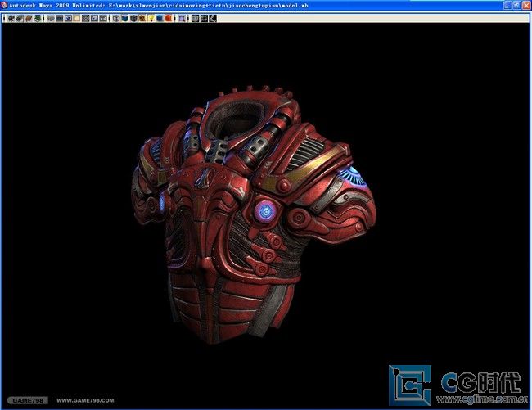Enable Smooth Shade All blue cube icon
Image resolution: width=532 pixels, height=410 pixels.
(x=125, y=18)
